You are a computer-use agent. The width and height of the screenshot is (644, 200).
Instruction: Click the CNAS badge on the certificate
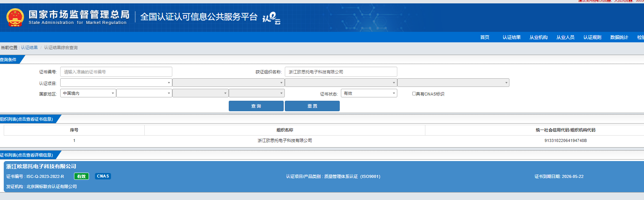[103, 176]
